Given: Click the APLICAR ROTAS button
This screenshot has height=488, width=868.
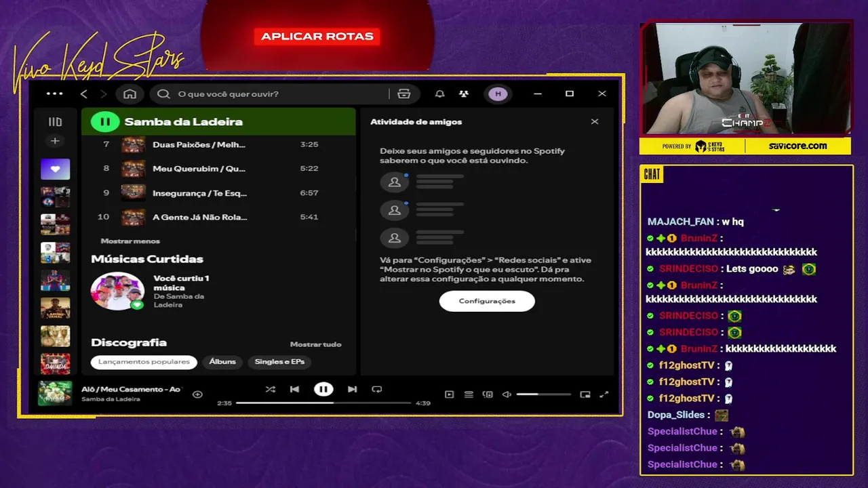Looking at the screenshot, I should point(317,37).
